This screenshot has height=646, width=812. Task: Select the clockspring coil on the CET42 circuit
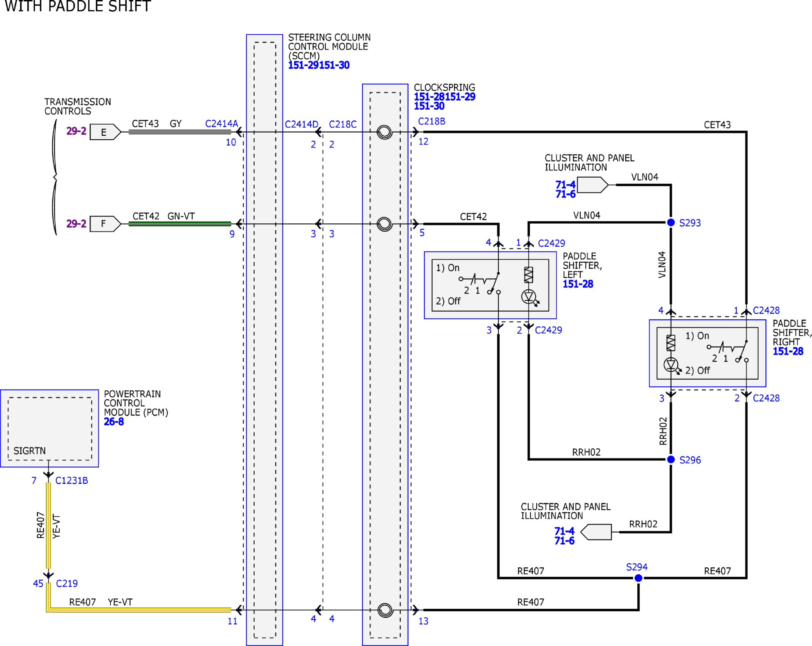click(x=384, y=224)
